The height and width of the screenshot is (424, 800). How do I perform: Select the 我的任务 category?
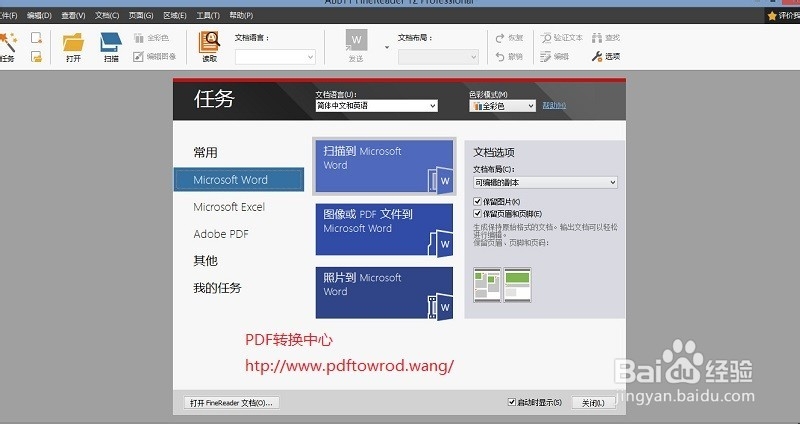[x=217, y=288]
